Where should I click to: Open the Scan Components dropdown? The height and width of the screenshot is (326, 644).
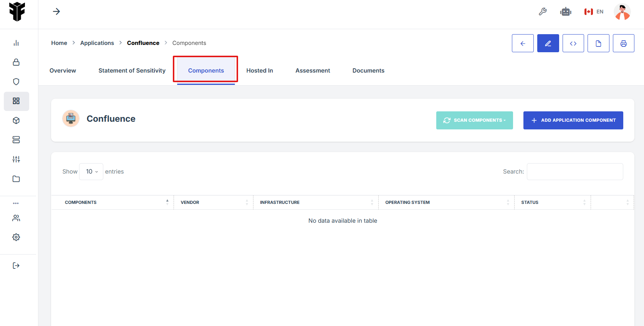474,121
